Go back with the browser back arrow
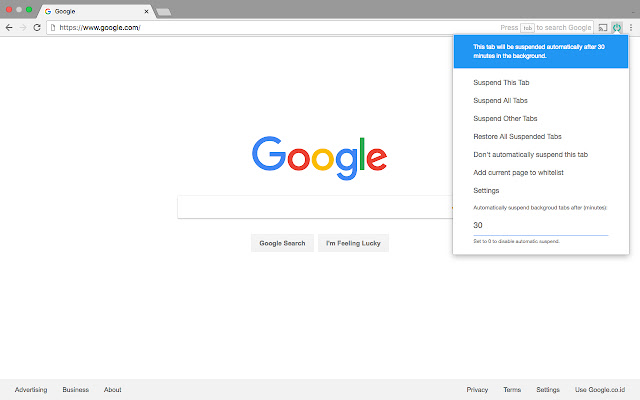 [9, 28]
